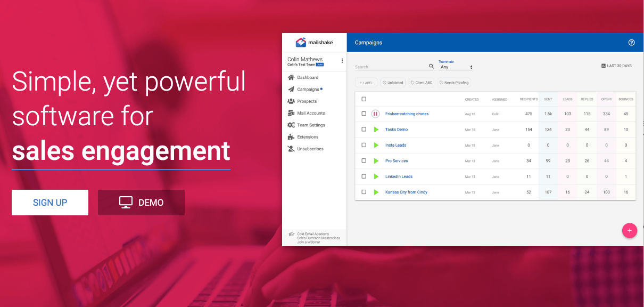Click the DEMO button
The image size is (644, 307).
click(x=141, y=203)
